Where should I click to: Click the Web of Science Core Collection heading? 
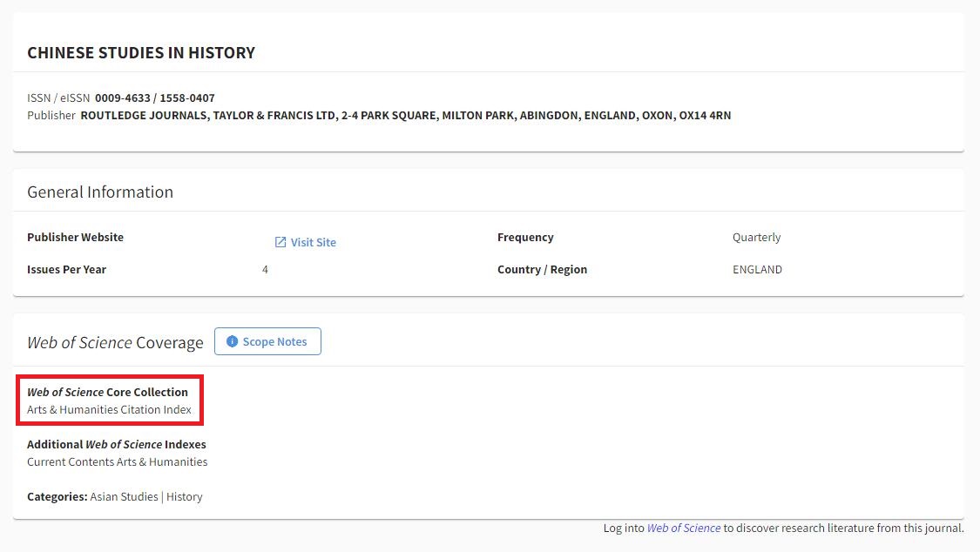point(107,392)
